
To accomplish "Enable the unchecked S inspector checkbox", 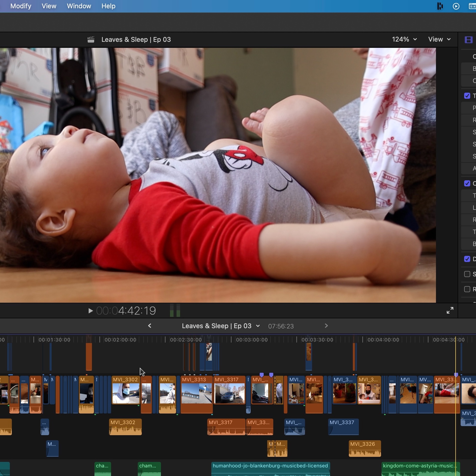I will (467, 274).
